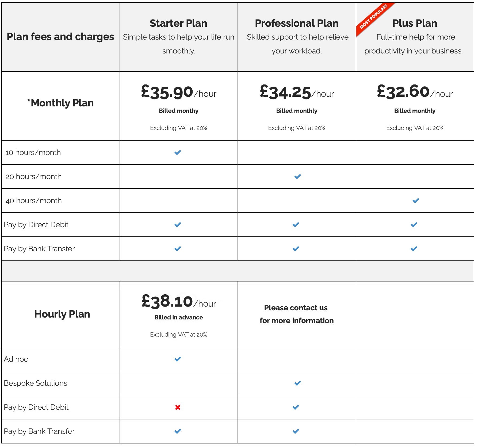Click the Starter Plan heading
Image resolution: width=478 pixels, height=448 pixels.
pos(178,23)
